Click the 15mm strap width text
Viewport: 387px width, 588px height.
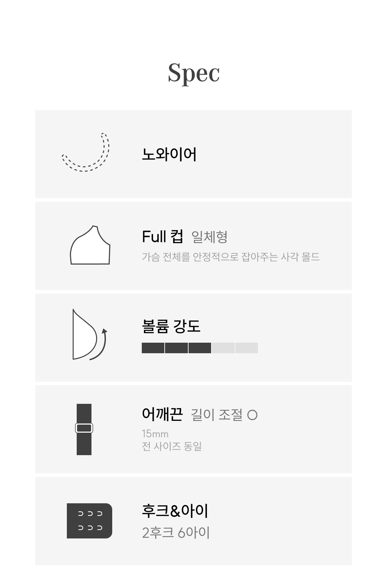tap(155, 434)
